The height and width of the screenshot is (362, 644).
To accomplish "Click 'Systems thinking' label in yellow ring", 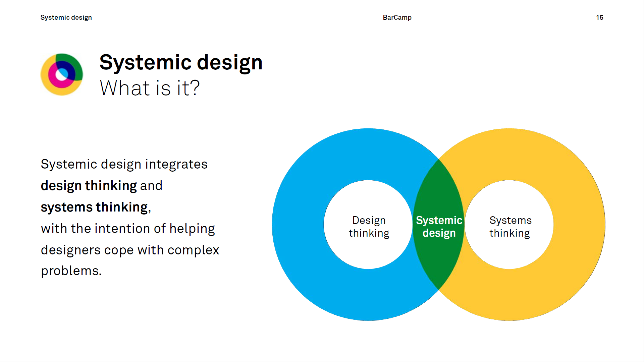I will click(510, 227).
